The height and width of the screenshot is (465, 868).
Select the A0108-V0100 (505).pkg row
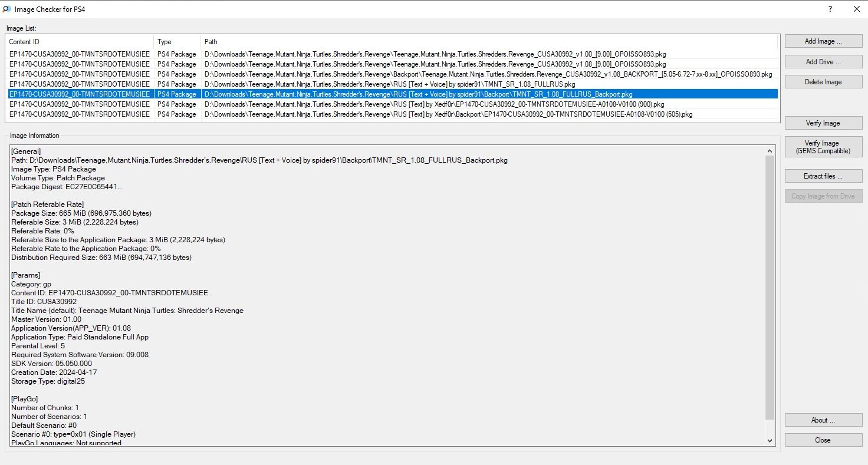point(392,114)
